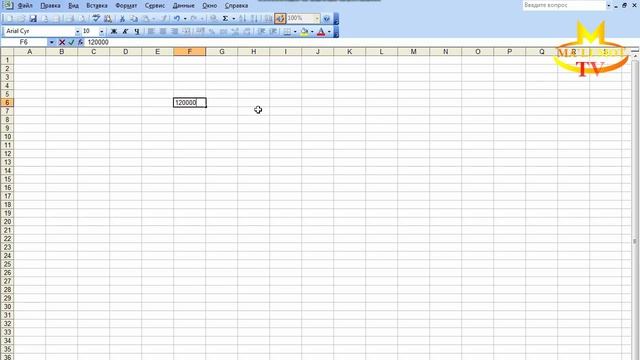
Task: Open the Arial Cyr font name dropdown
Action: [x=78, y=31]
